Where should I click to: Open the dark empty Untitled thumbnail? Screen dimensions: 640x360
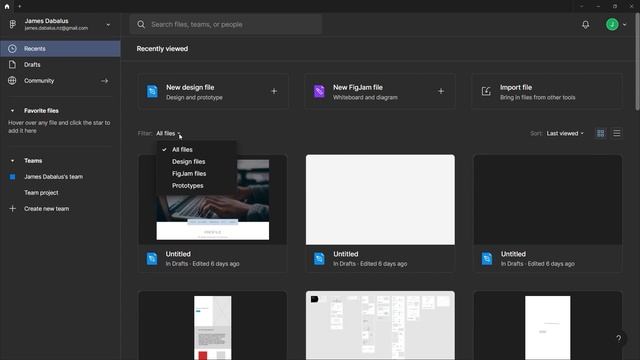tap(548, 200)
